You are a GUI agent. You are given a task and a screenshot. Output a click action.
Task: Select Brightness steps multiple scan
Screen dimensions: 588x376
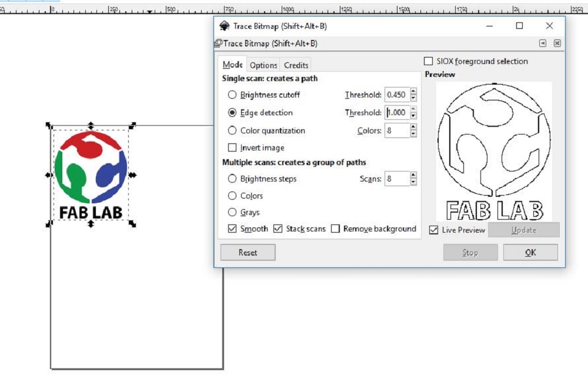232,179
